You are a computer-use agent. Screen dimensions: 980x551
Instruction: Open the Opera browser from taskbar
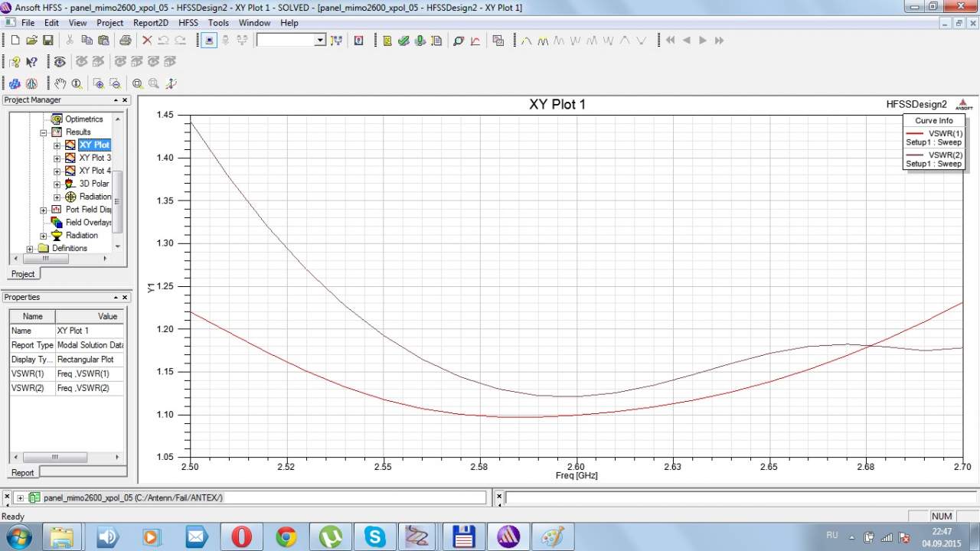click(241, 536)
